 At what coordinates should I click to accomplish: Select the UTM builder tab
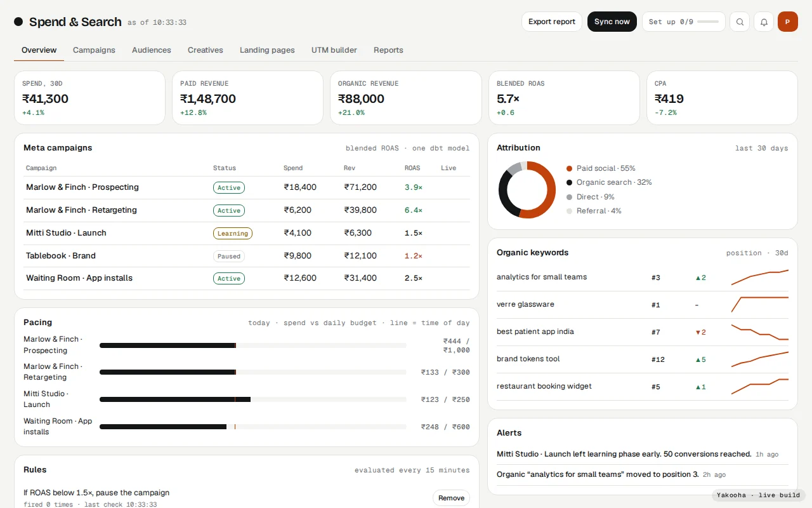pos(334,50)
